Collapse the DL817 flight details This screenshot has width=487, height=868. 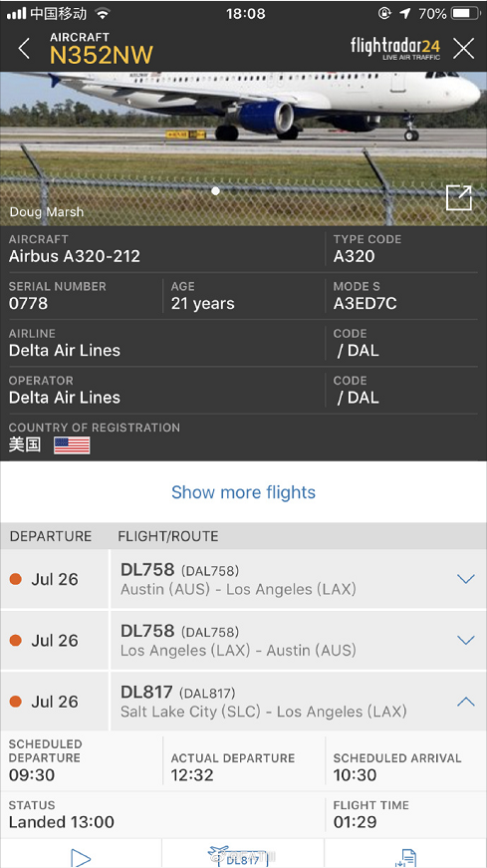(x=466, y=702)
